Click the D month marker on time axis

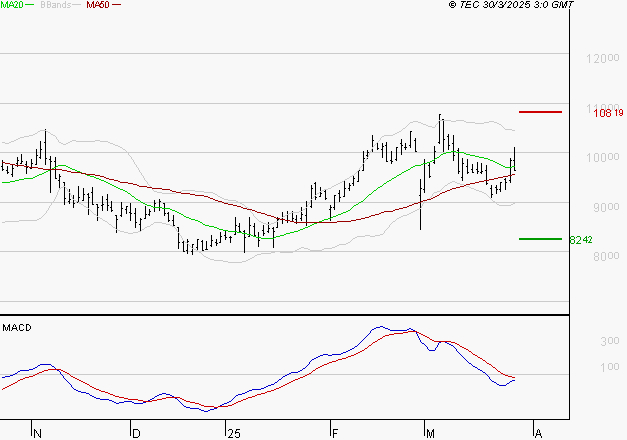[x=136, y=434]
